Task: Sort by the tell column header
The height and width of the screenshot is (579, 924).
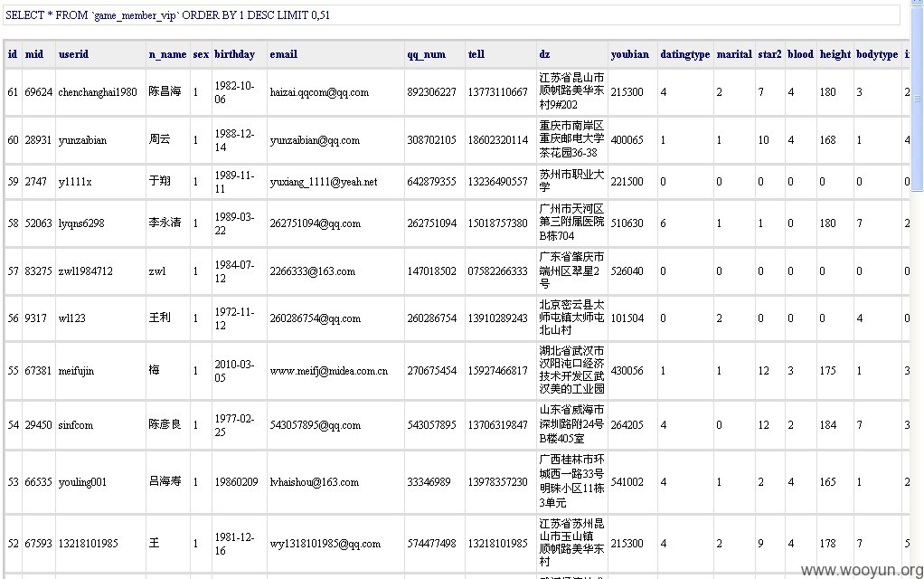Action: coord(476,54)
